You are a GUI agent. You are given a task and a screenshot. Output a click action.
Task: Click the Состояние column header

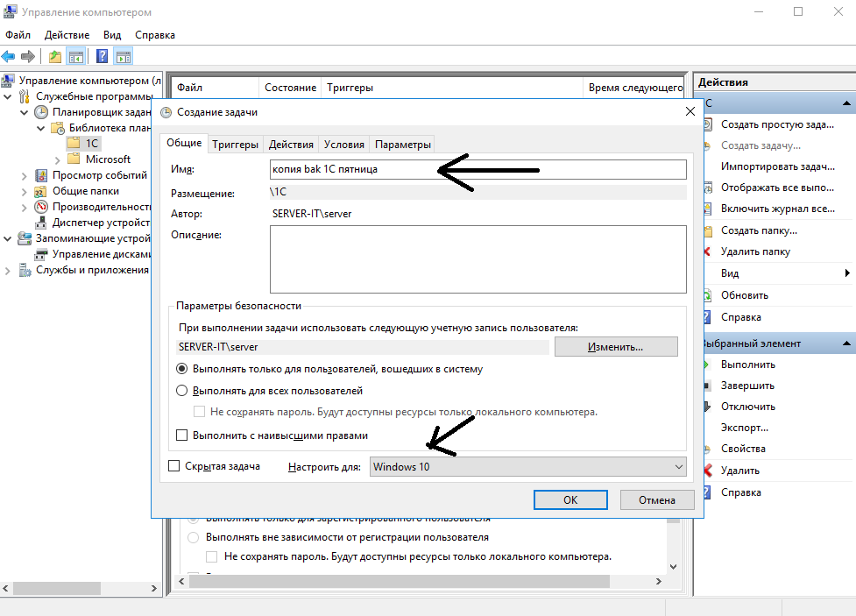[x=290, y=88]
